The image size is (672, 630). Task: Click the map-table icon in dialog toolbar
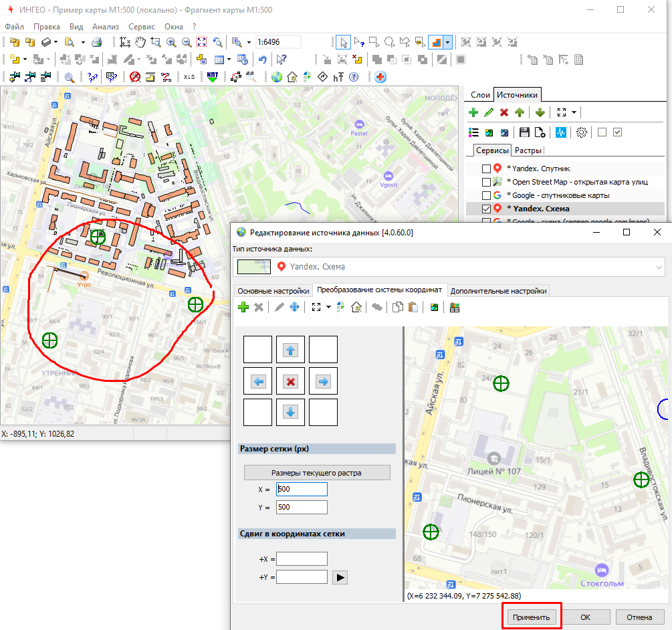(454, 307)
